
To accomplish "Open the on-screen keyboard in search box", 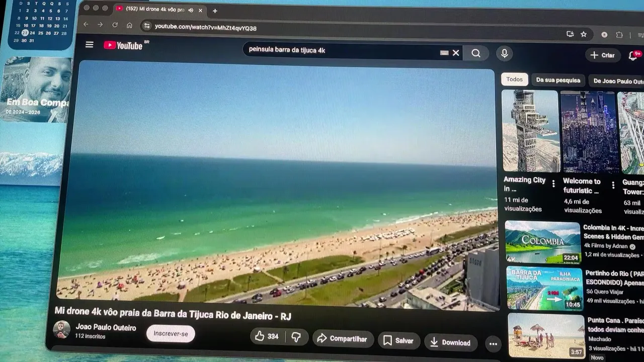I will click(x=444, y=53).
